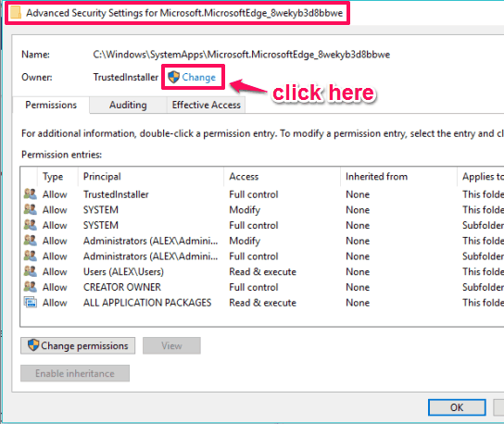504x424 pixels.
Task: Select the SYSTEM entry with Modify access
Action: 262,210
